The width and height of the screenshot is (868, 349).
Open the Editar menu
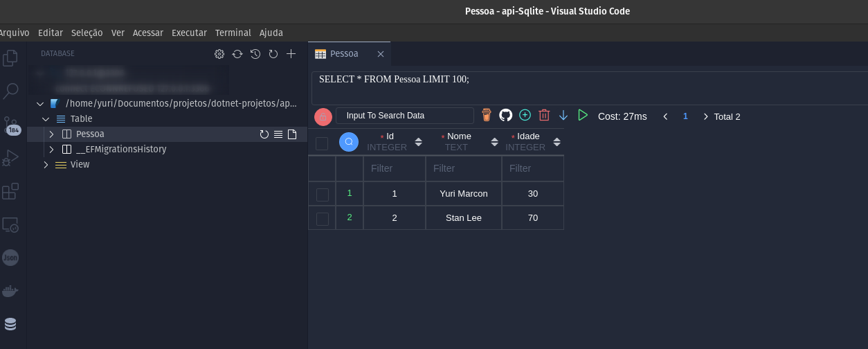click(51, 33)
